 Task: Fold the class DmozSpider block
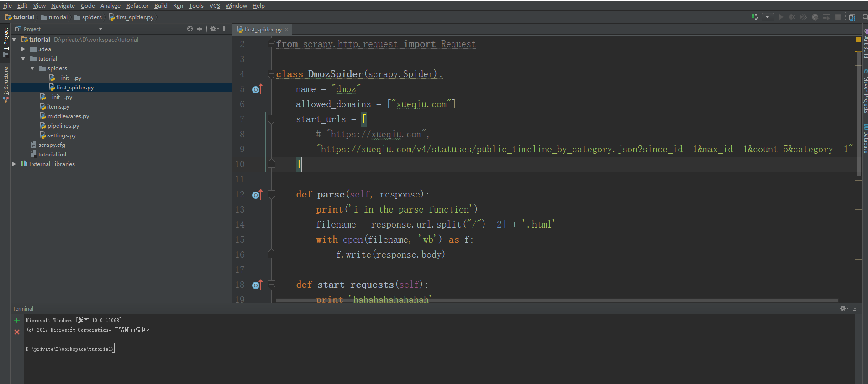(271, 74)
